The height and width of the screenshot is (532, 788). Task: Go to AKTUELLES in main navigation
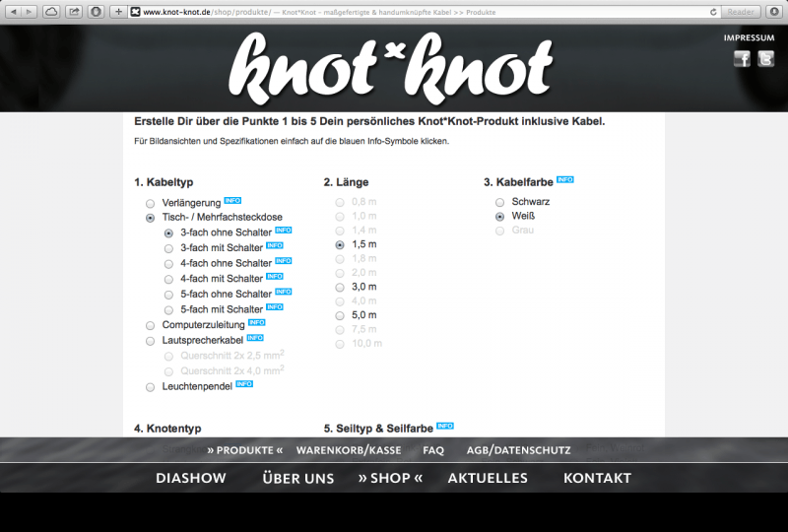pyautogui.click(x=488, y=478)
